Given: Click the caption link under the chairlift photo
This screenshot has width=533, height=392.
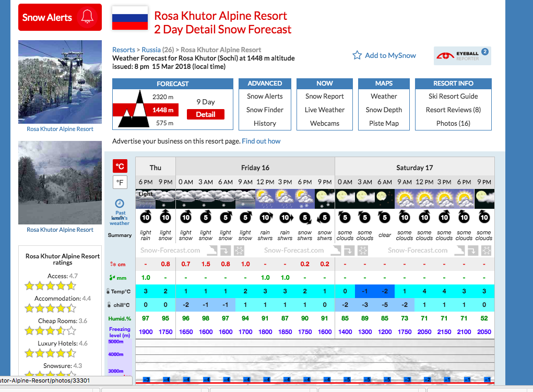Looking at the screenshot, I should tap(60, 129).
